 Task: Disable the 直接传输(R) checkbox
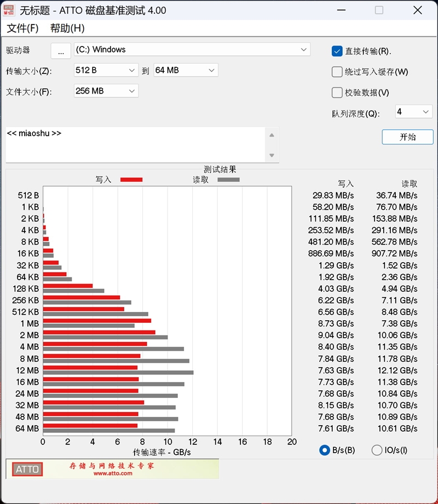point(338,50)
